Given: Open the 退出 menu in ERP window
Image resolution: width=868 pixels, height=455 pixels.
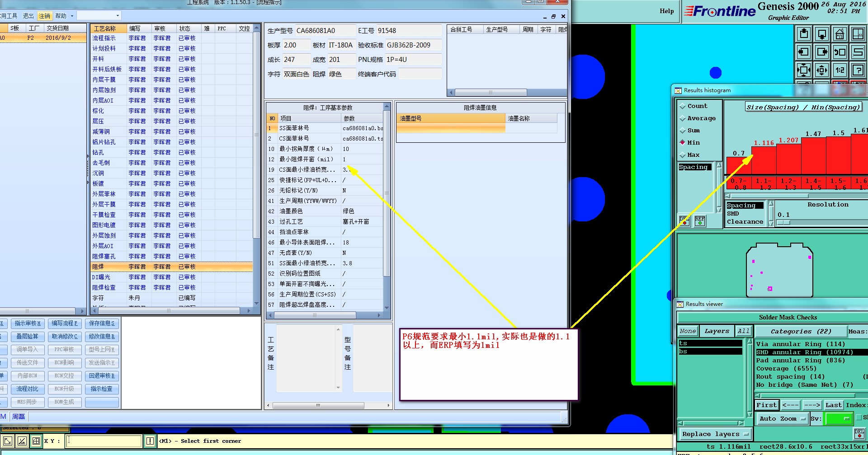Looking at the screenshot, I should 28,16.
